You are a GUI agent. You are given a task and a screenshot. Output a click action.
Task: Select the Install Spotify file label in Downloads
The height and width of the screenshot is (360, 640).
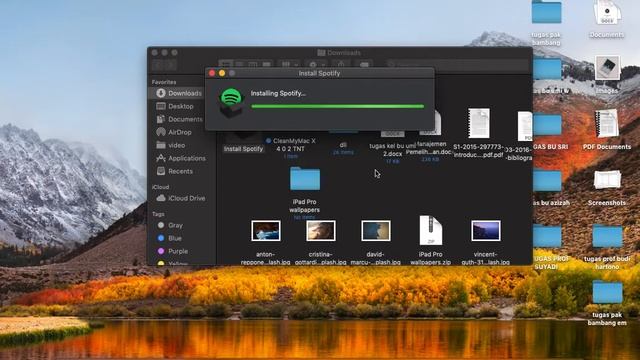coord(243,149)
